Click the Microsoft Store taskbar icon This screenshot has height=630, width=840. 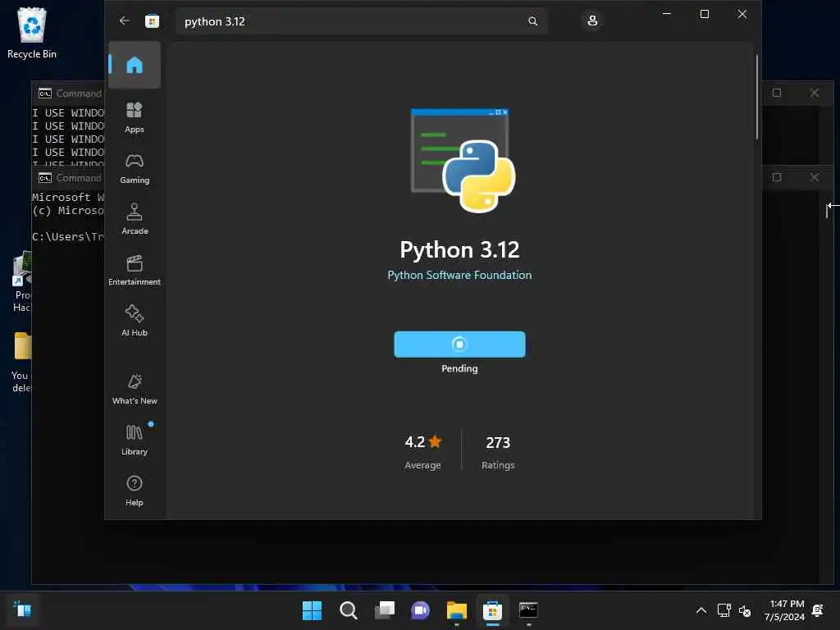[492, 610]
